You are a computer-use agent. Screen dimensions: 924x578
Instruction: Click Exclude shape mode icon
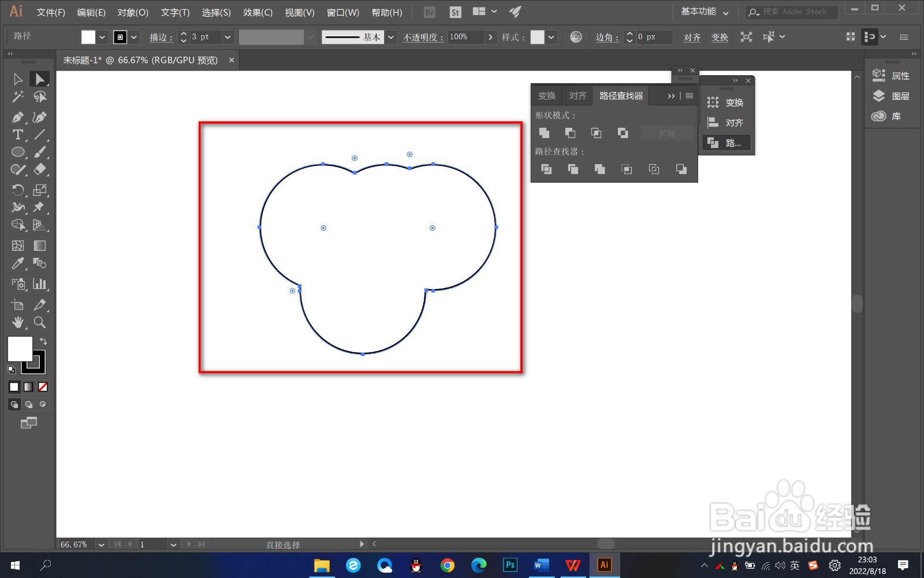tap(623, 133)
